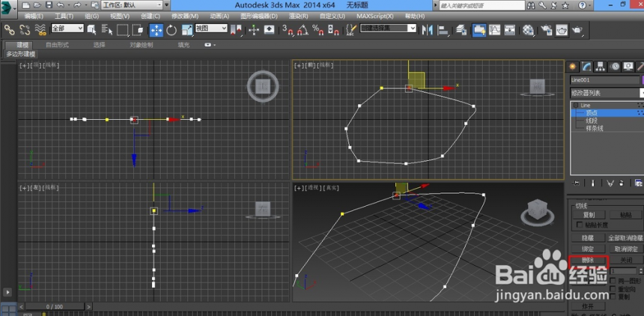Viewport: 644px width, 316px height.
Task: Toggle the Angle Snap magnet
Action: (303, 30)
